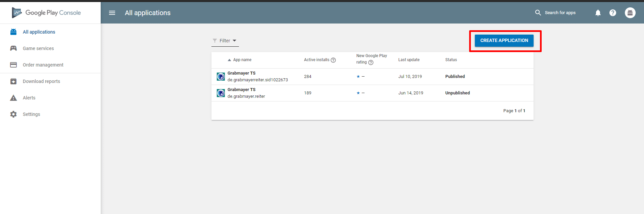
Task: Click the Alerts warning triangle icon
Action: 13,98
